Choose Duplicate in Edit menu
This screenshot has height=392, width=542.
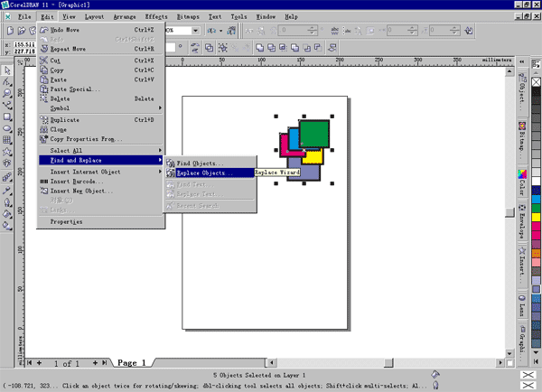100,119
